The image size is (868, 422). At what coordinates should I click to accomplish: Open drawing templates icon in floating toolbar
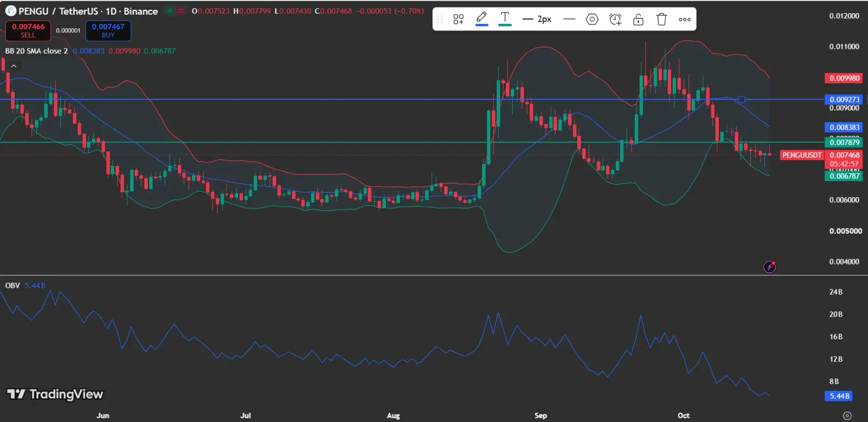458,20
